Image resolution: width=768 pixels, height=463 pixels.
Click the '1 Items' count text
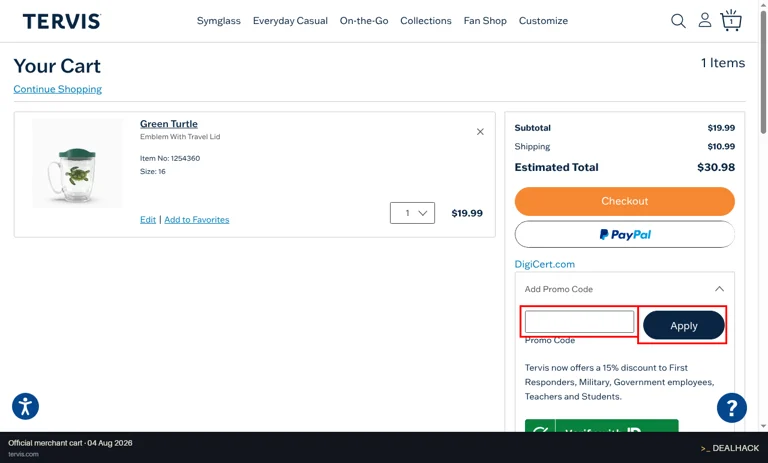coord(722,63)
